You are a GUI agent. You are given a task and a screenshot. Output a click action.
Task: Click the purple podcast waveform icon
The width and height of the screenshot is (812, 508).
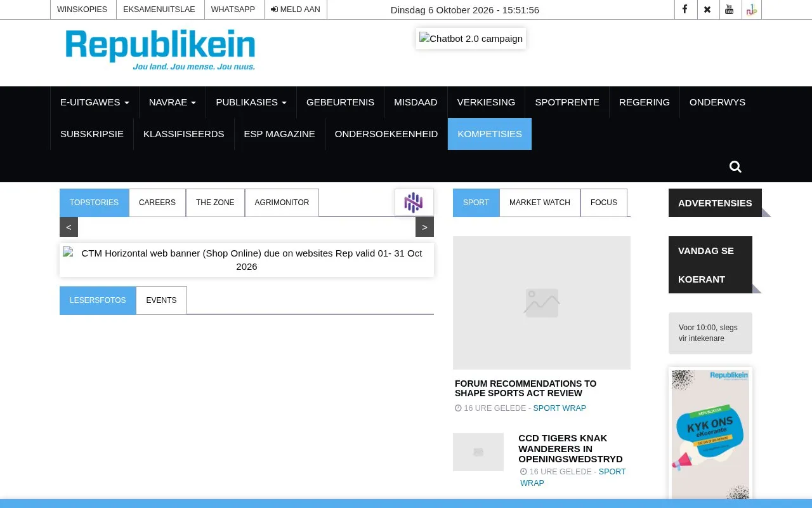click(414, 203)
